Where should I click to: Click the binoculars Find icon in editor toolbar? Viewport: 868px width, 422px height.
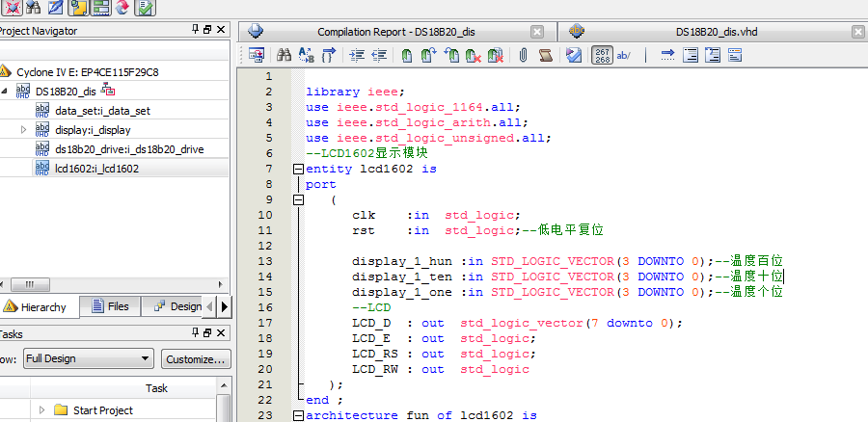(x=284, y=55)
